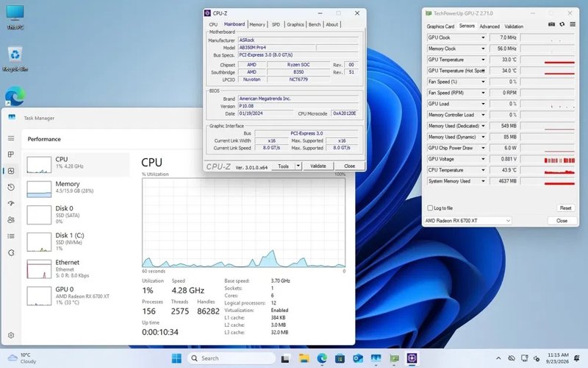Open App history in Task Manager sidebar

[11, 187]
